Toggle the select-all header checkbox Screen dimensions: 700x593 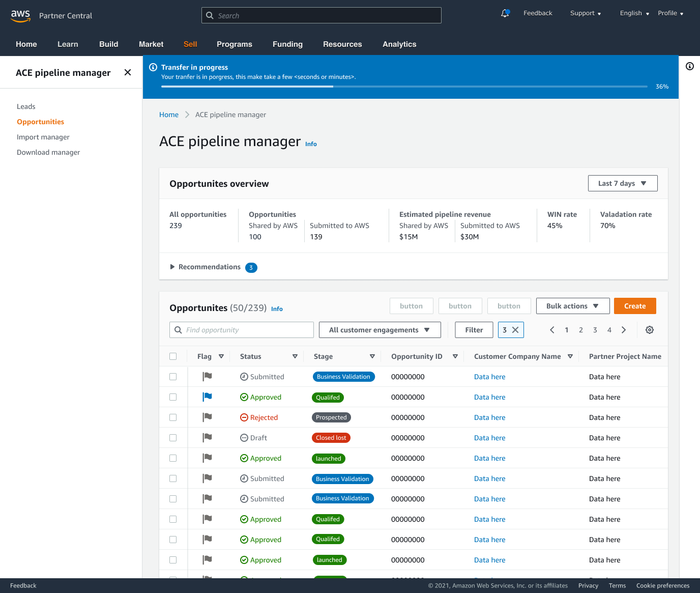point(173,356)
